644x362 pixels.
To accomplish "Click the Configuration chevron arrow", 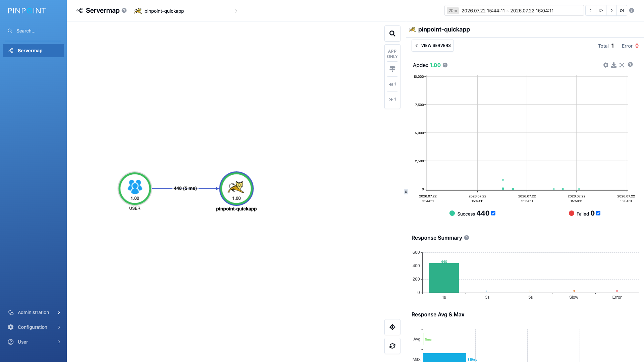I will [x=59, y=327].
